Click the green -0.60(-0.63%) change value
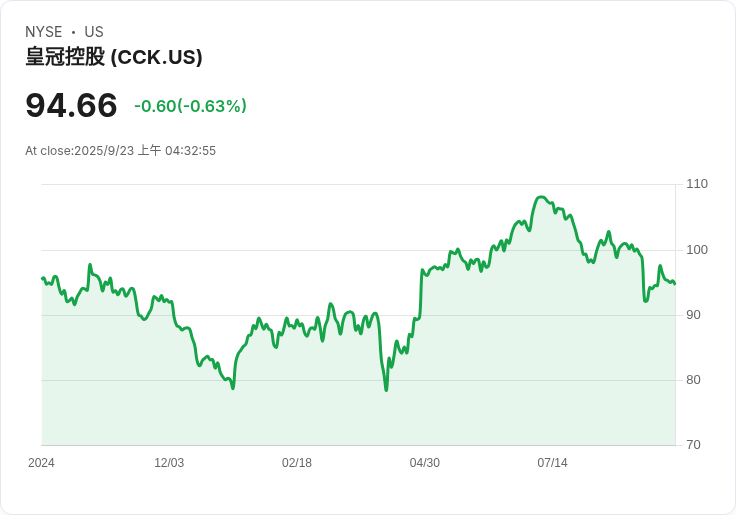The width and height of the screenshot is (736, 515). [190, 106]
